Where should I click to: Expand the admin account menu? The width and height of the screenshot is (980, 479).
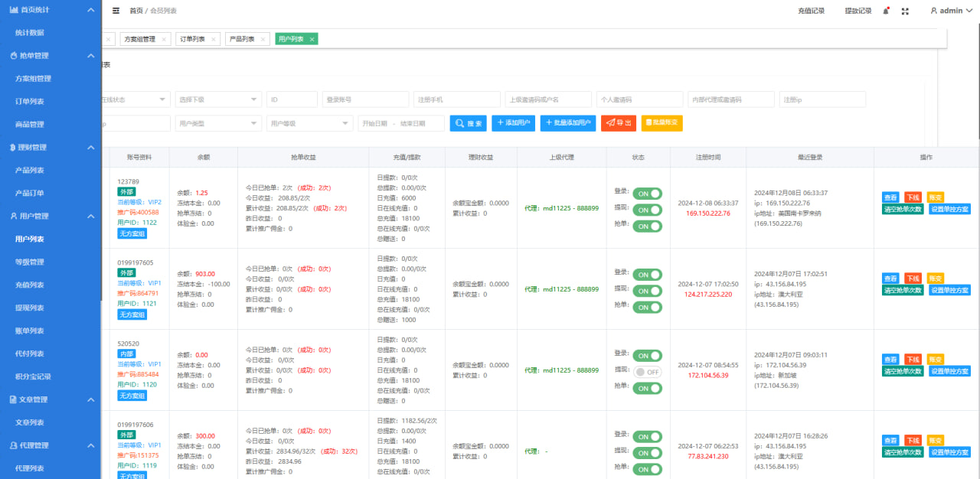(952, 11)
